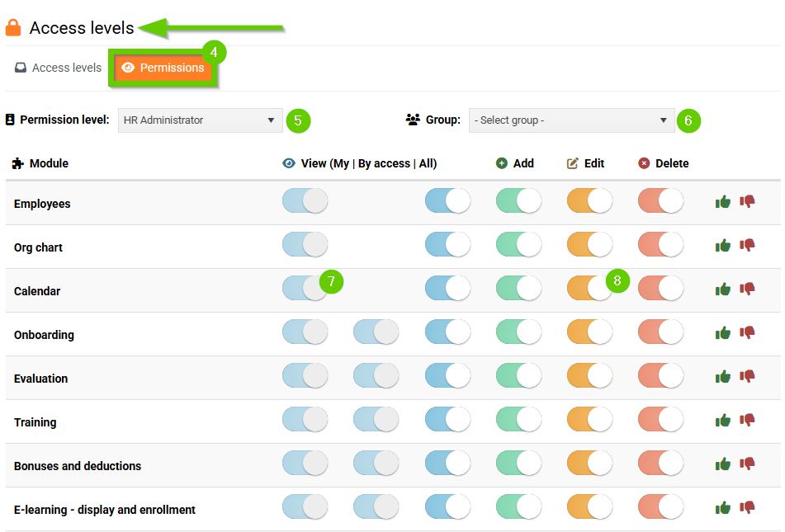
Task: Click the orange lock icon beside Access levels
Action: [x=13, y=28]
